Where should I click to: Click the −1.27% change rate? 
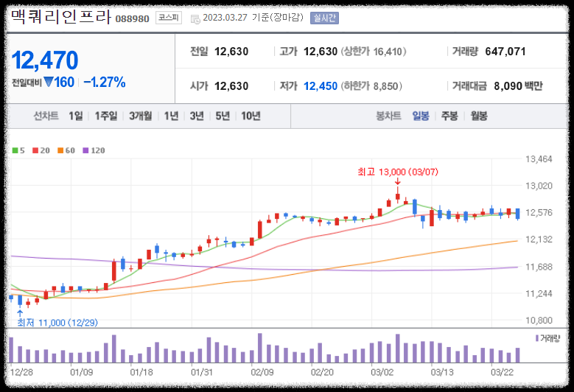click(x=105, y=83)
